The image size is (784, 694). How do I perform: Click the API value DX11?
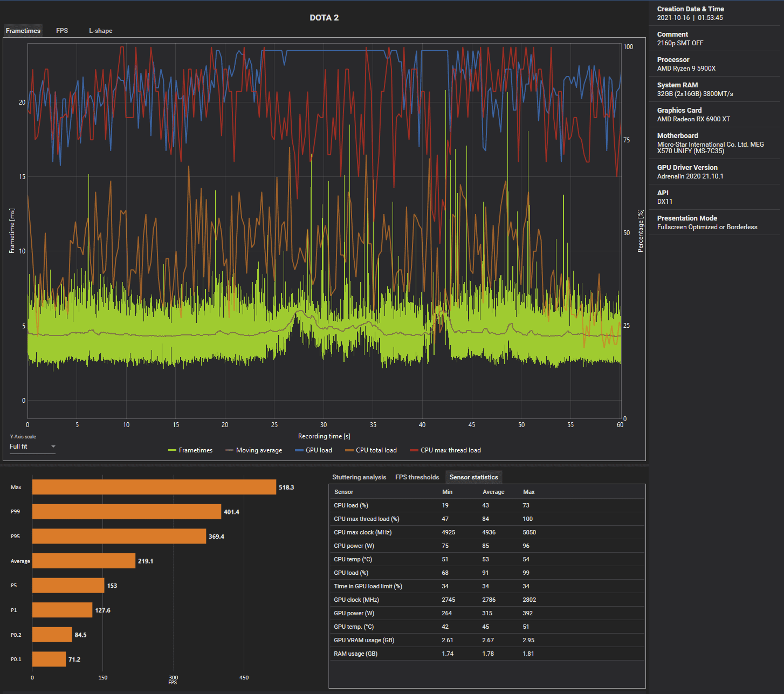pyautogui.click(x=665, y=202)
